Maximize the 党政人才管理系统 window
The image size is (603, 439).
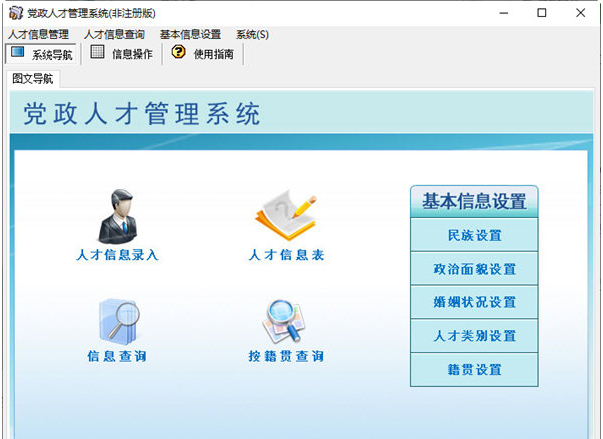[x=541, y=13]
